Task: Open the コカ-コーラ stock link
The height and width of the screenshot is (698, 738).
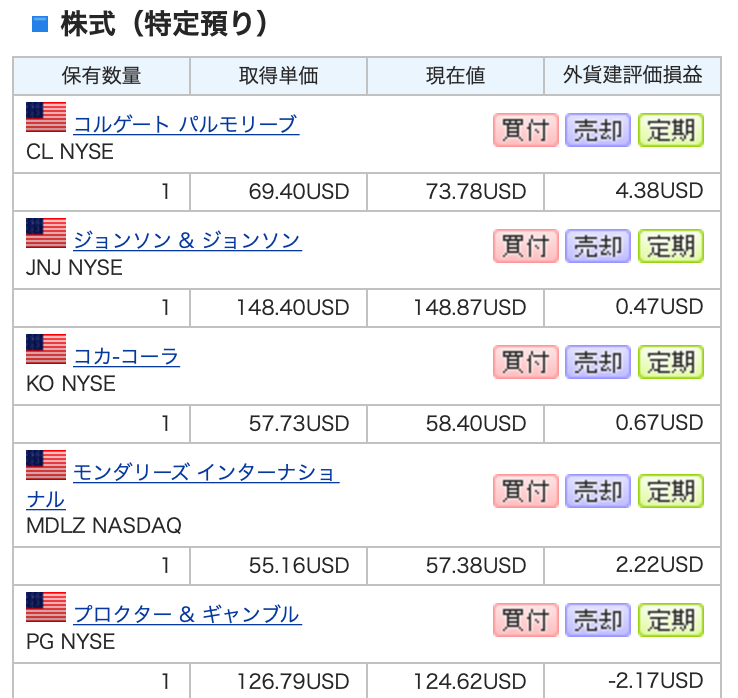Action: [x=127, y=356]
